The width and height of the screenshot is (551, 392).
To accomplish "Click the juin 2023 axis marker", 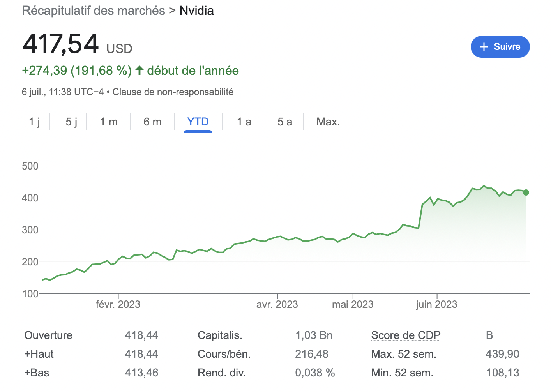I will 436,304.
